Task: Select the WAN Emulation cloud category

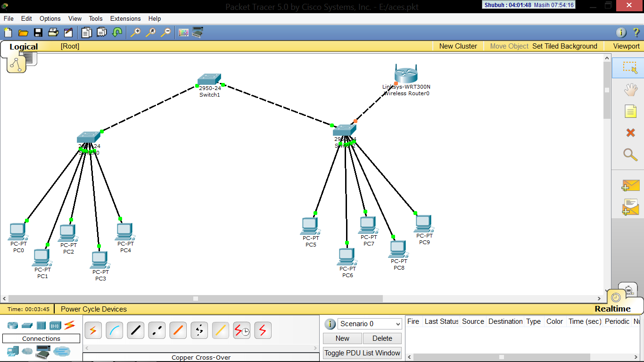Action: click(27, 351)
